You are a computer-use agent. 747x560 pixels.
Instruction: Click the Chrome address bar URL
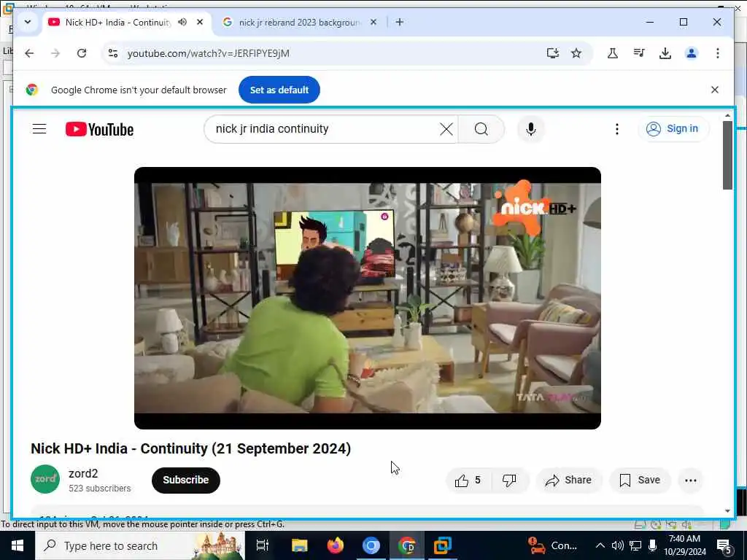208,53
